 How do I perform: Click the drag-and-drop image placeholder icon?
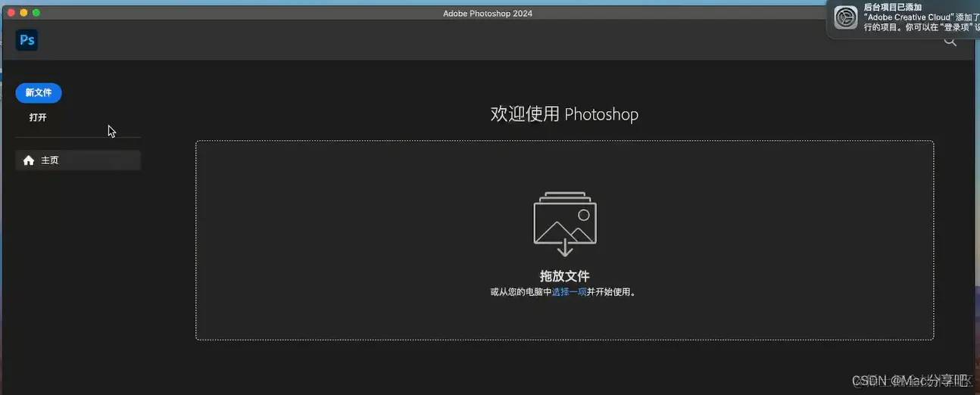coord(565,224)
